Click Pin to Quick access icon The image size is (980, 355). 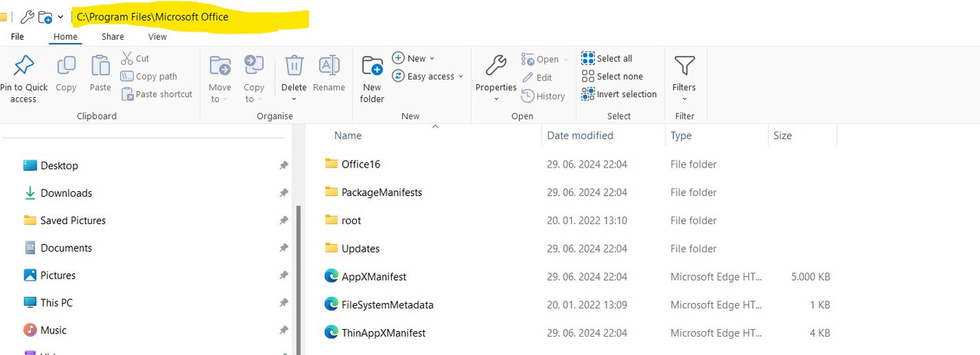click(x=24, y=66)
